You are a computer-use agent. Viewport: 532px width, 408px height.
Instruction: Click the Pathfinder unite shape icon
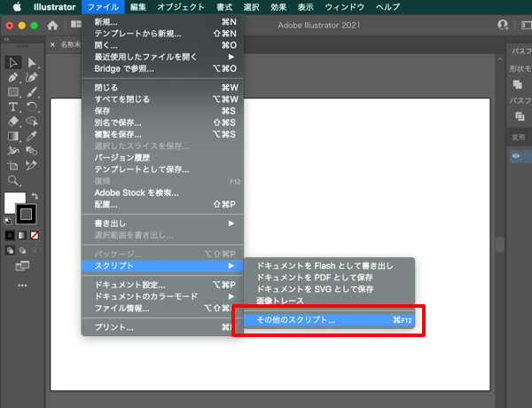[518, 84]
